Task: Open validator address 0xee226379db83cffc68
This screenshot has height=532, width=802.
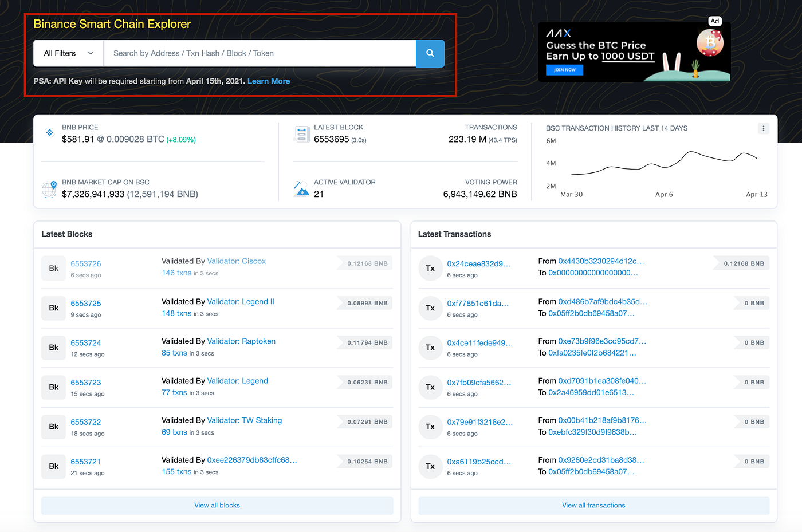Action: pyautogui.click(x=252, y=460)
